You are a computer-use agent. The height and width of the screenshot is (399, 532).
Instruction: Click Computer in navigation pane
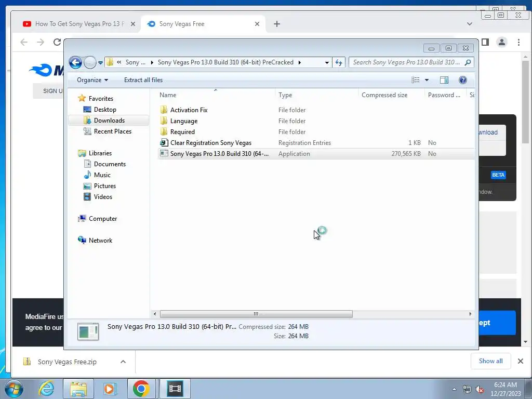click(103, 219)
